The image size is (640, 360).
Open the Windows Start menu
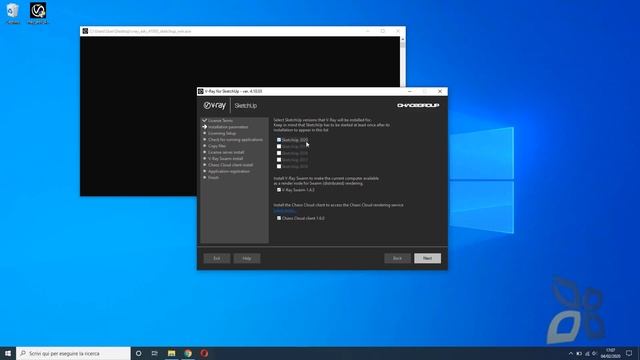point(8,353)
